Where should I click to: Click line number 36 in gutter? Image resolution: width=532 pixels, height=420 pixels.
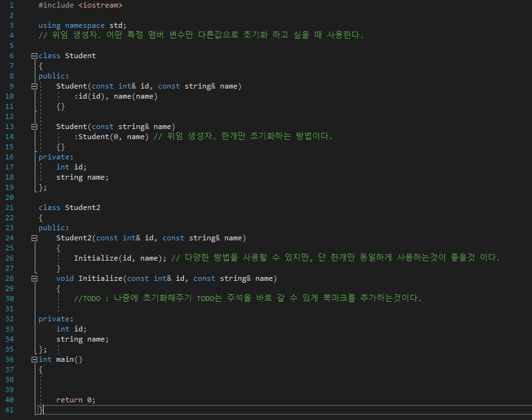point(9,359)
